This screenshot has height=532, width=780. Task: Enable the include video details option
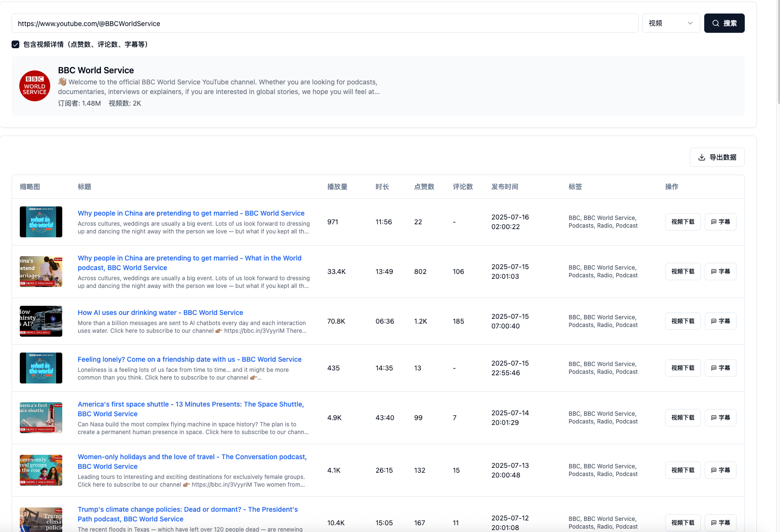pyautogui.click(x=15, y=44)
